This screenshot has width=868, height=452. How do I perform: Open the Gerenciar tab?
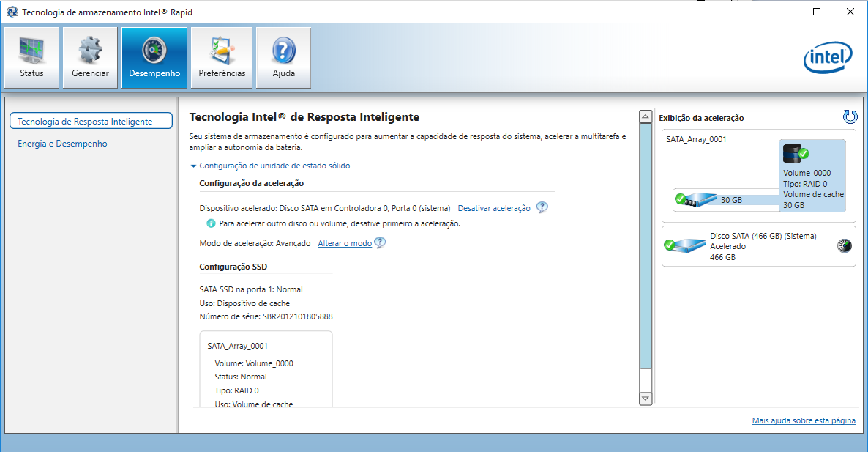click(x=90, y=58)
